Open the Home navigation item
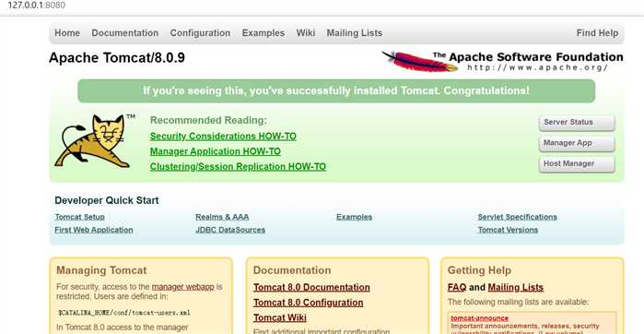Screen dimensions: 644x334 pos(67,33)
